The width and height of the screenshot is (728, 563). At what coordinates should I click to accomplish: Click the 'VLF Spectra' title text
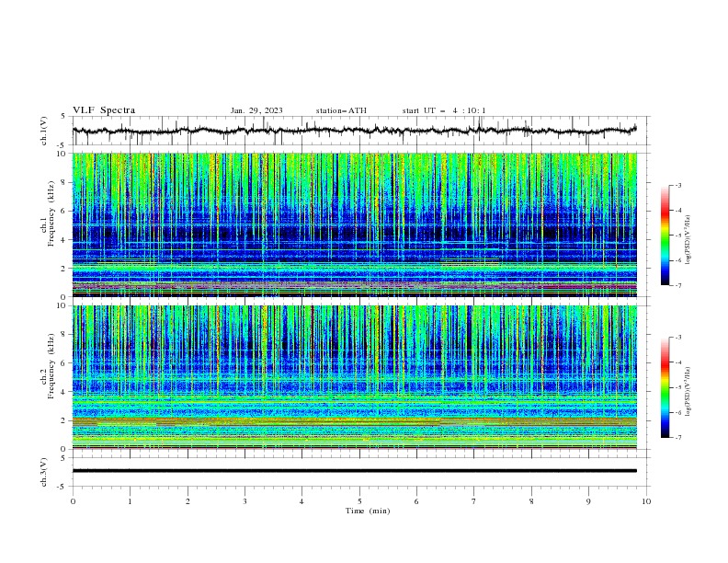(104, 110)
